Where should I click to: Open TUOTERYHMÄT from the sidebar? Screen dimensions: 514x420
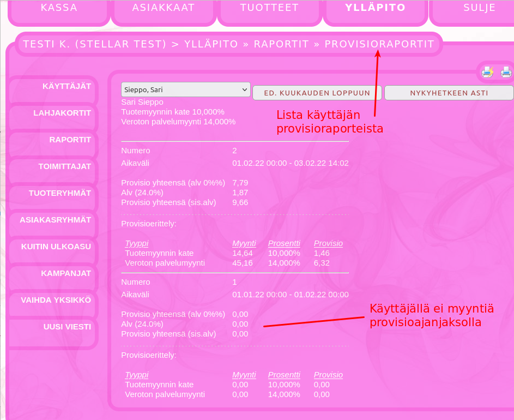point(61,193)
